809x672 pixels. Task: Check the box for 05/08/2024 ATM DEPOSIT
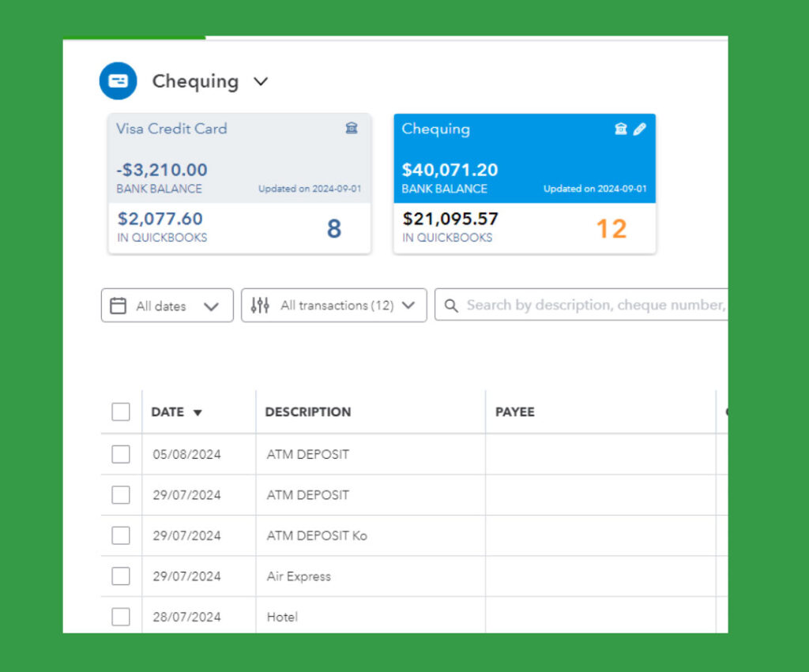pos(121,454)
